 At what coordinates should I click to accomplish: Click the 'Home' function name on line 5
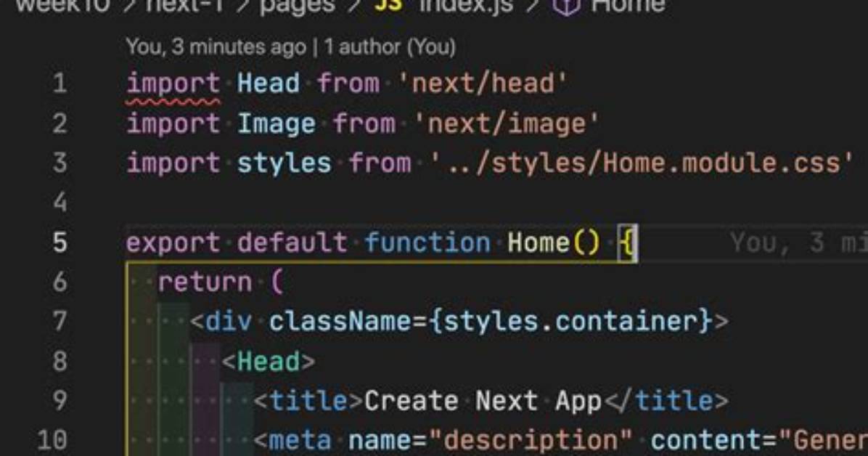coord(538,243)
